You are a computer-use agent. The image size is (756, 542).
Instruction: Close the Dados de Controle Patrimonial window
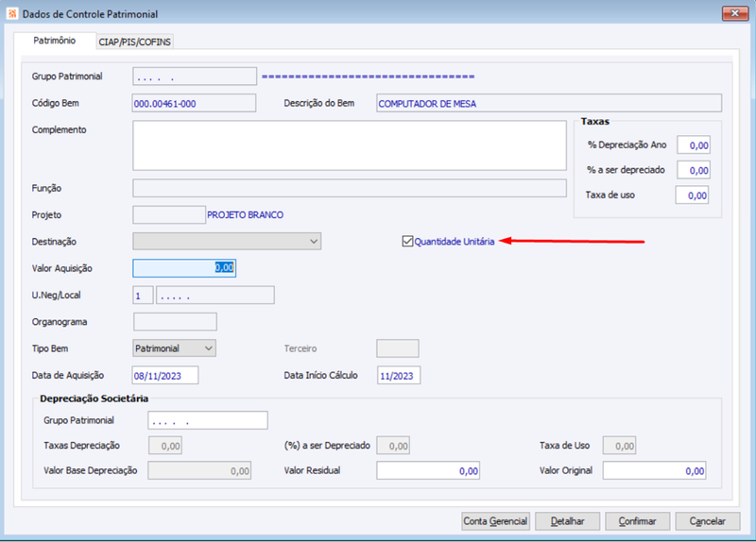point(735,13)
